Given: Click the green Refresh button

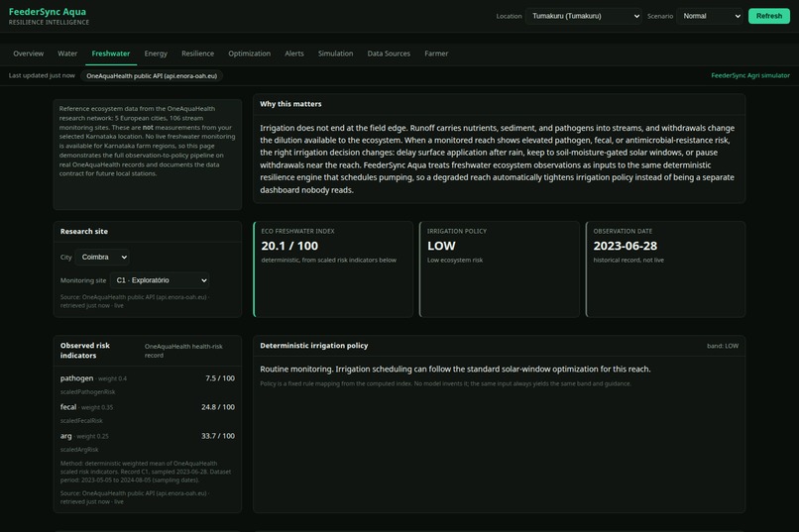Looking at the screenshot, I should click(x=769, y=16).
